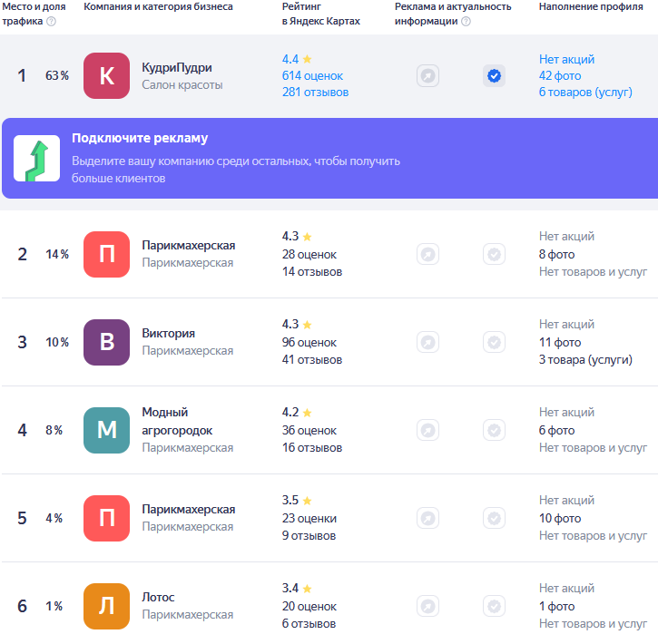Click the teal М avatar for Модный агрогородок
Image resolution: width=658 pixels, height=644 pixels.
tap(106, 431)
